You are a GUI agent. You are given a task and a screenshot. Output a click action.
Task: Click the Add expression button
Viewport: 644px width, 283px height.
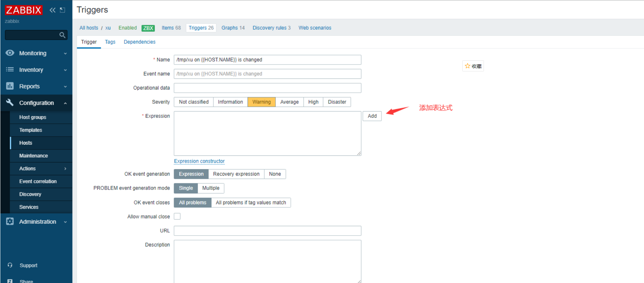[x=372, y=116]
